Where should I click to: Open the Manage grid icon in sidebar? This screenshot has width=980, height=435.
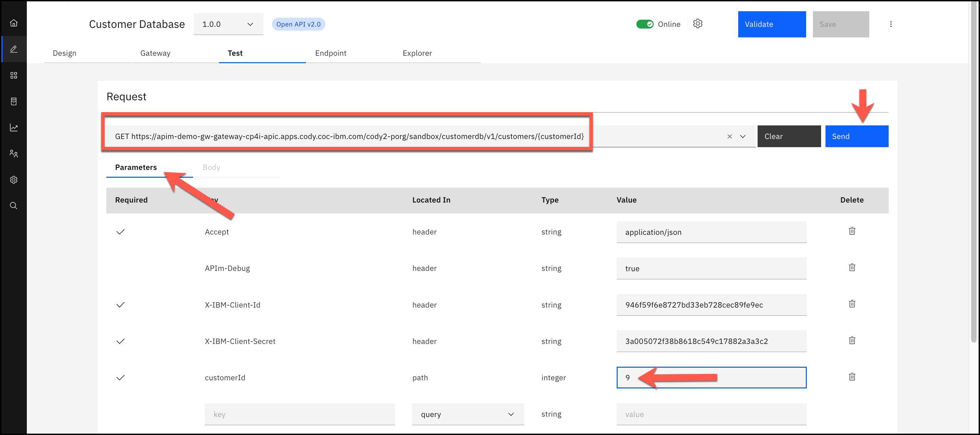click(14, 75)
